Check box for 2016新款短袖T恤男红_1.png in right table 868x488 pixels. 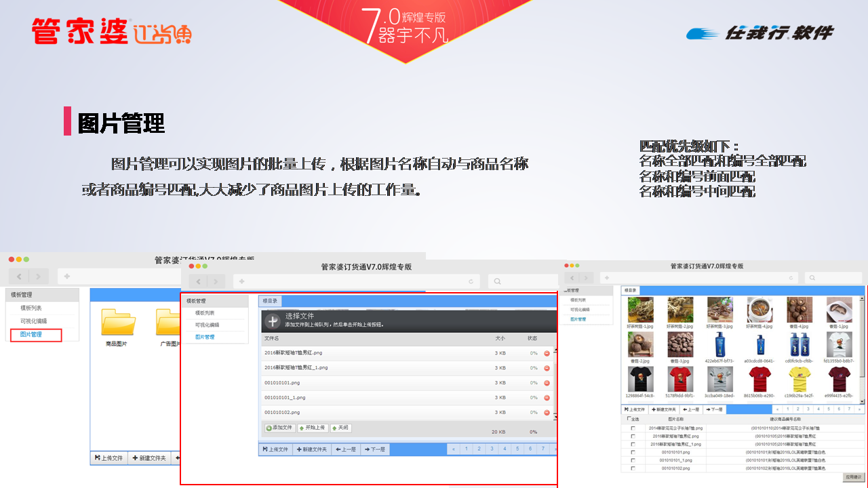point(633,445)
